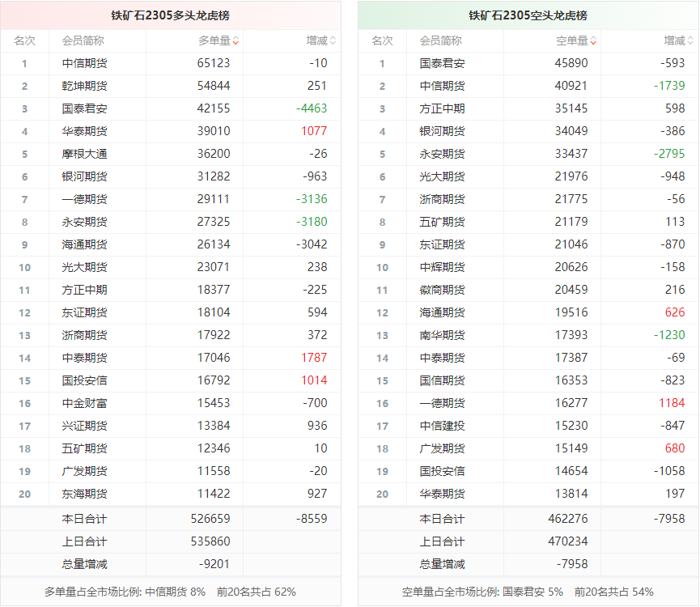The height and width of the screenshot is (607, 700).
Task: Click the 名次 header in short table
Action: (382, 40)
